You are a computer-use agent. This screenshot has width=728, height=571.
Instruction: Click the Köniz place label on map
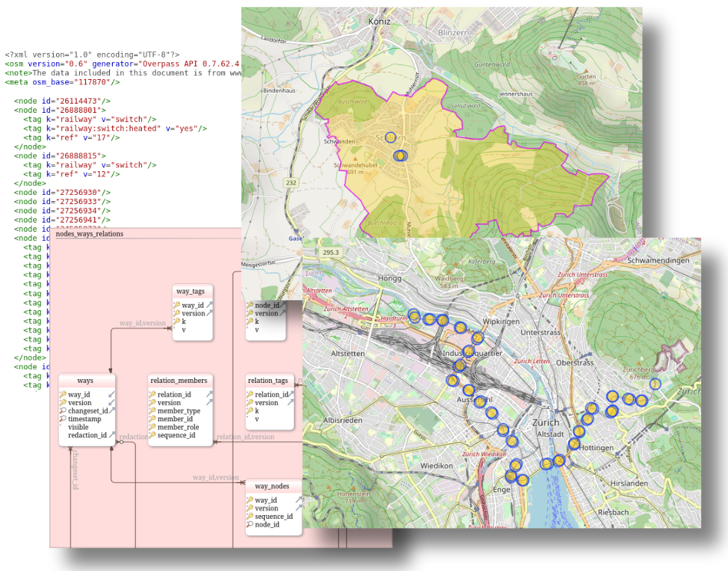[x=379, y=21]
